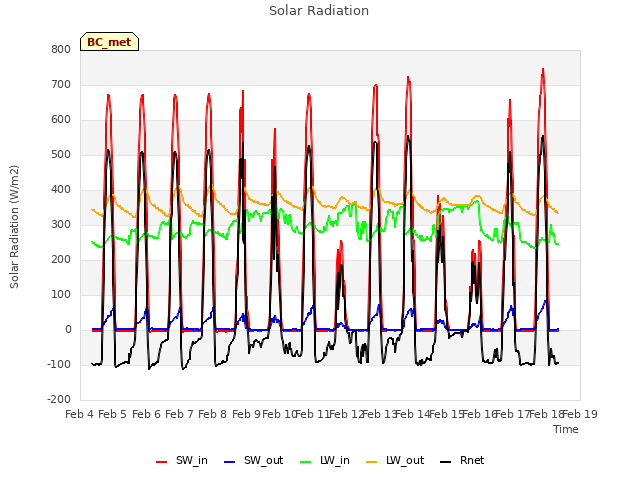Click the Solar Radiation chart title
Screen dimensions: 640x480
point(319,11)
